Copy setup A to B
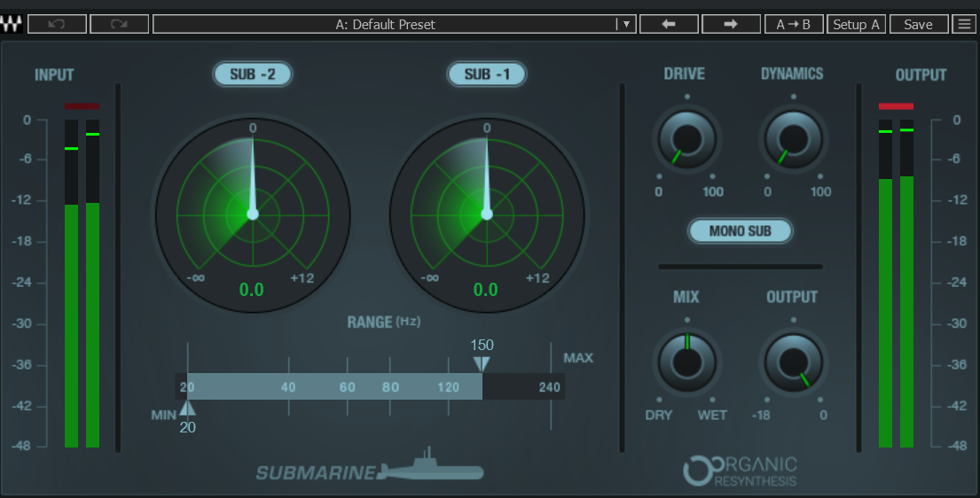 tap(794, 25)
